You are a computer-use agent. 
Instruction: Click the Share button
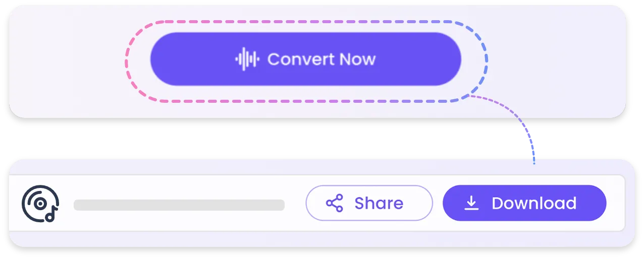click(x=369, y=203)
